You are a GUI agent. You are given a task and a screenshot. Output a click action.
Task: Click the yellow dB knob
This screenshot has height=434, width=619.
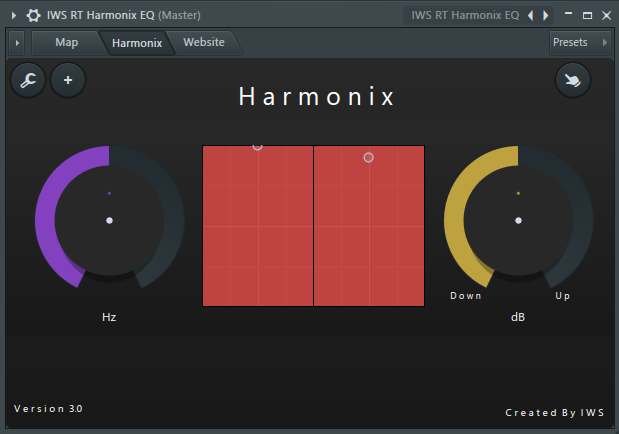518,220
